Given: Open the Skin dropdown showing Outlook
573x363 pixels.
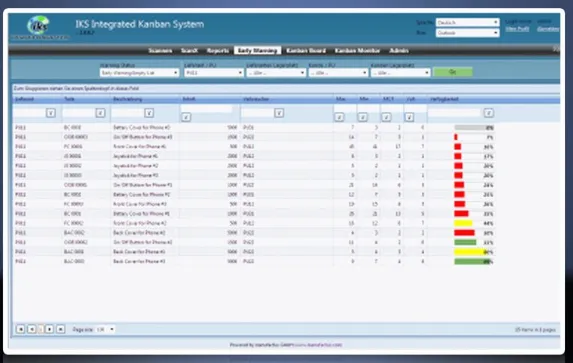Looking at the screenshot, I should coord(467,33).
